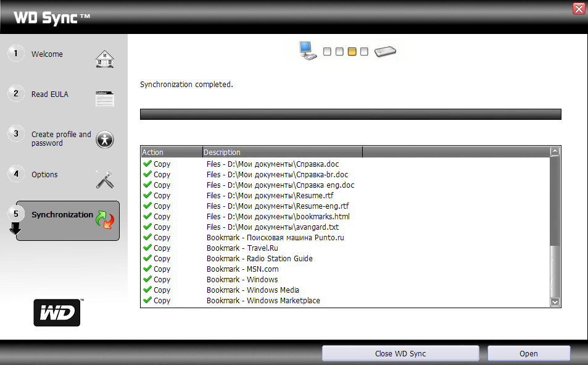Open Create profile and password step

pyautogui.click(x=61, y=138)
